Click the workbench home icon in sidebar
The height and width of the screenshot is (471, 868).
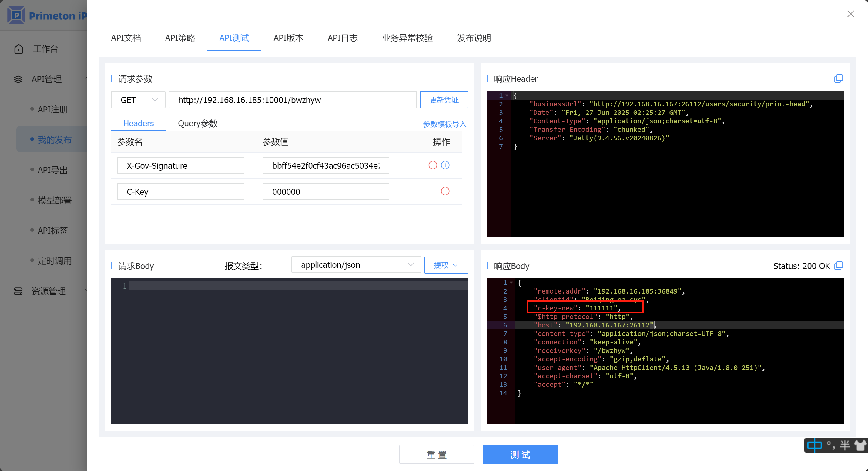coord(19,49)
